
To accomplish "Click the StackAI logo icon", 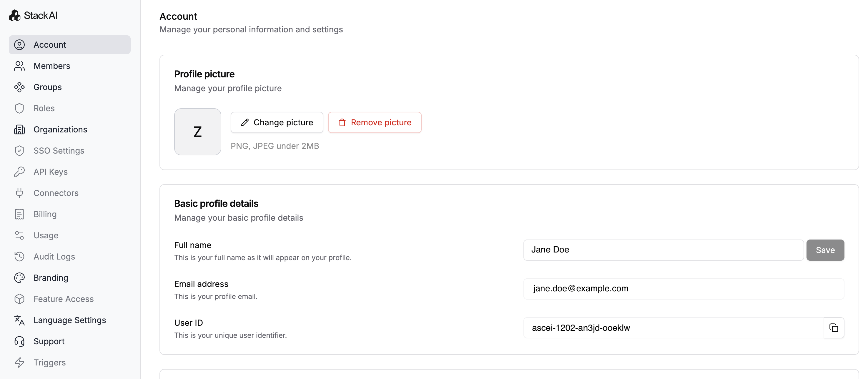I will (x=14, y=16).
